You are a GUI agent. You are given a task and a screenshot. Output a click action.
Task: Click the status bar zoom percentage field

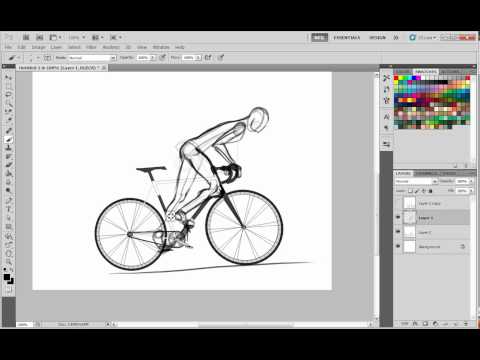[24, 324]
